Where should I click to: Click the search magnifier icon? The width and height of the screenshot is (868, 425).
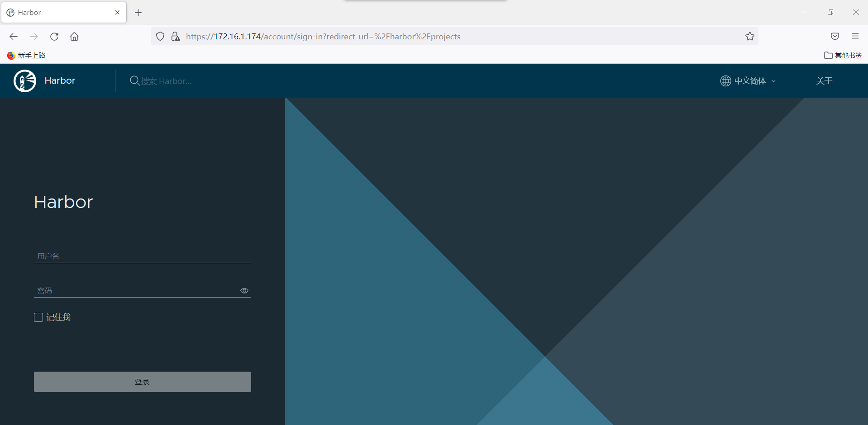click(x=134, y=80)
